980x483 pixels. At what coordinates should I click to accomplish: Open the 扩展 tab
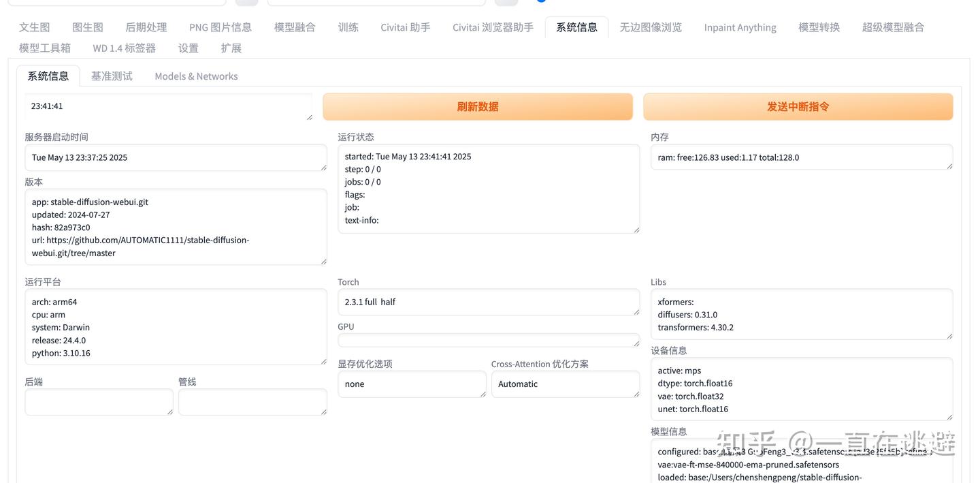[231, 48]
